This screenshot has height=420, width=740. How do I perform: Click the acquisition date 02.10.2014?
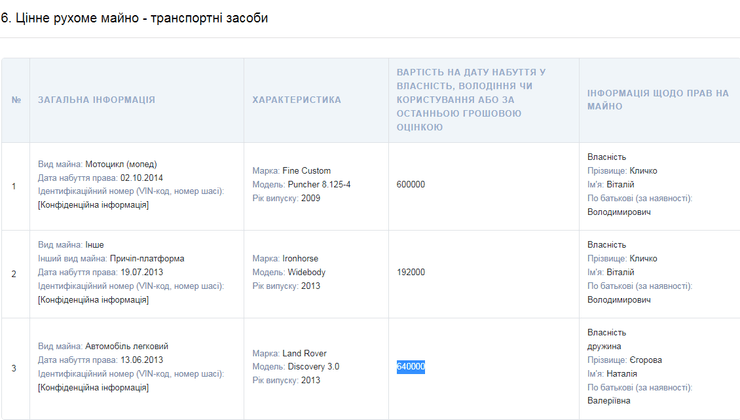(134, 177)
